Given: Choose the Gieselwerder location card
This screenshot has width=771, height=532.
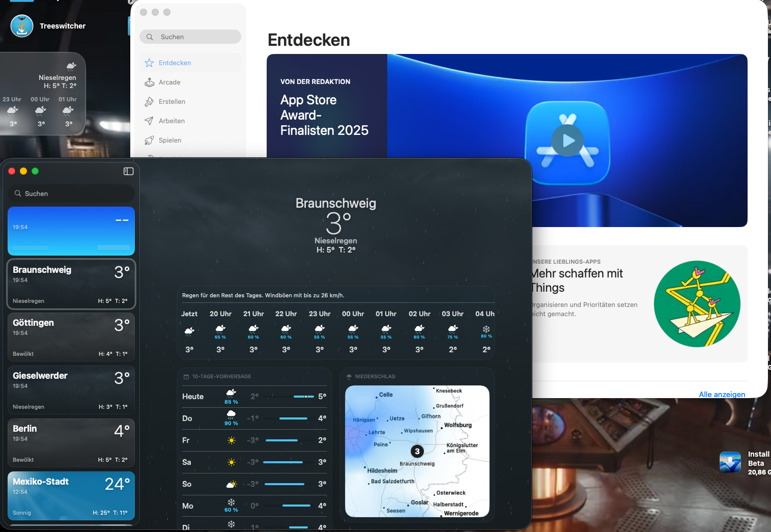Looking at the screenshot, I should [71, 390].
